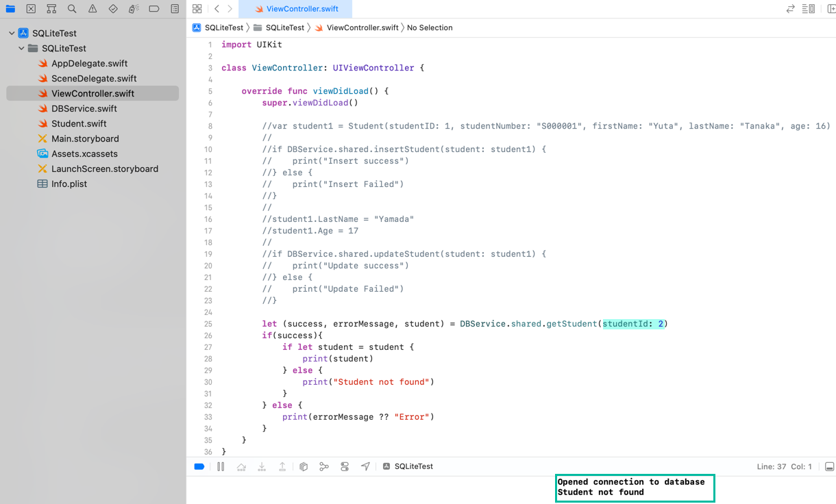Click the print(errorMessage ?? "Error") line
The height and width of the screenshot is (504, 836).
[358, 417]
